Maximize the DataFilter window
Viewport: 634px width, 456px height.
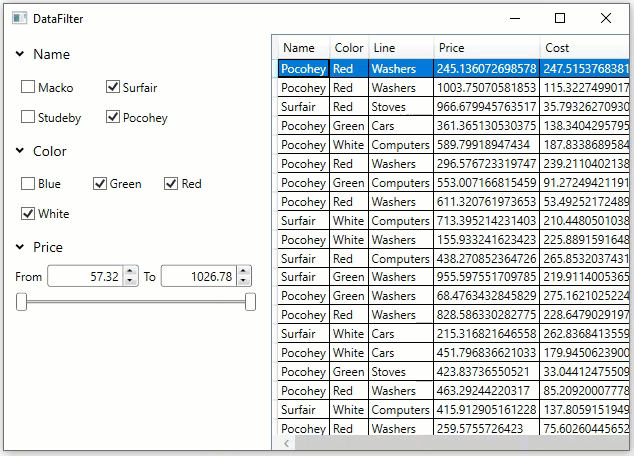560,18
